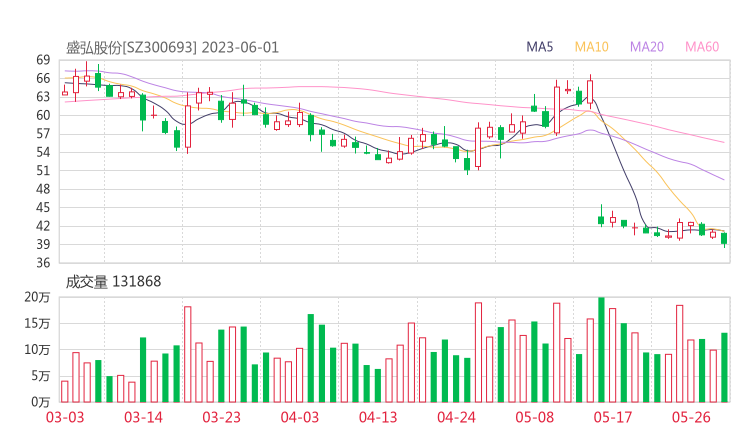Click the MA10 legend label
The height and width of the screenshot is (440, 740).
coord(591,47)
